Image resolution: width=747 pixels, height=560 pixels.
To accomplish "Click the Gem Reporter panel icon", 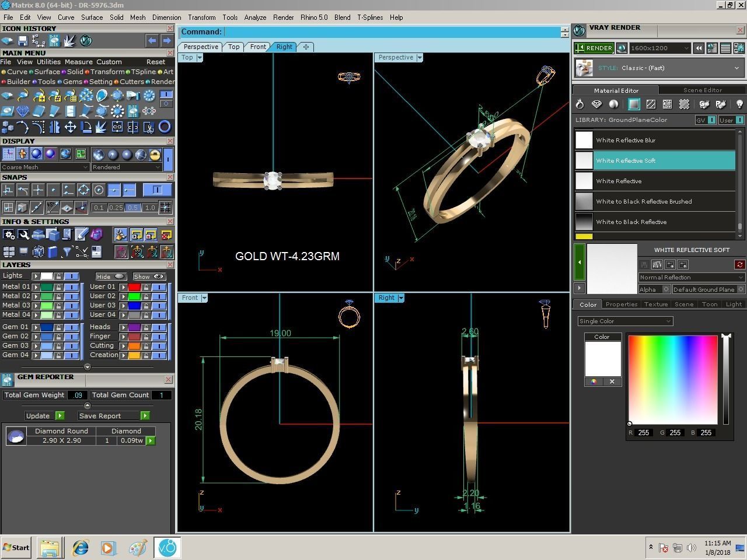I will pyautogui.click(x=7, y=380).
